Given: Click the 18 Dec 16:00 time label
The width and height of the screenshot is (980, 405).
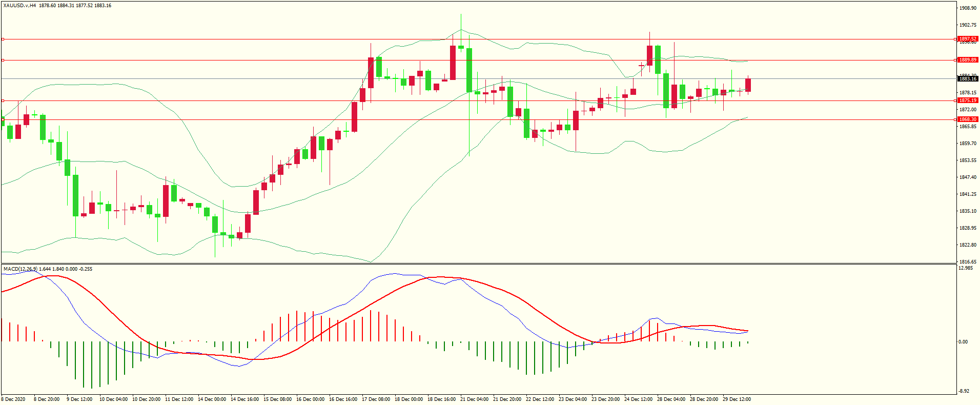Looking at the screenshot, I should pos(441,399).
